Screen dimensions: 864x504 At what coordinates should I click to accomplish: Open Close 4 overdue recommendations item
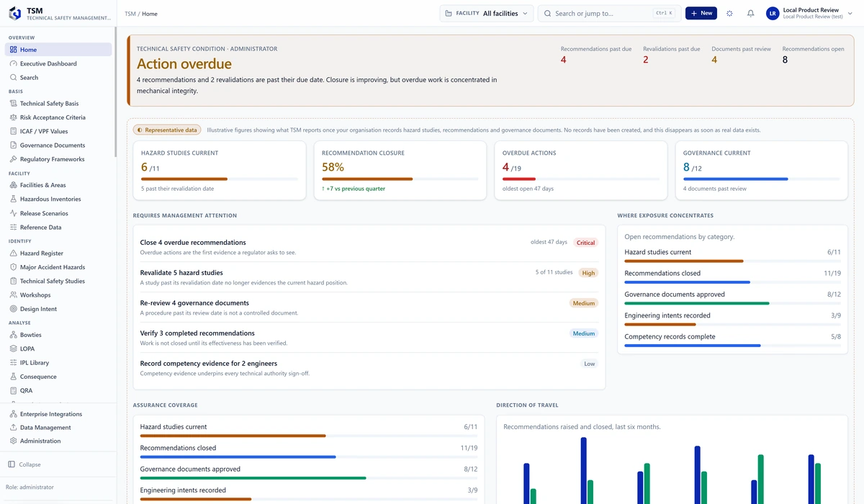point(369,247)
